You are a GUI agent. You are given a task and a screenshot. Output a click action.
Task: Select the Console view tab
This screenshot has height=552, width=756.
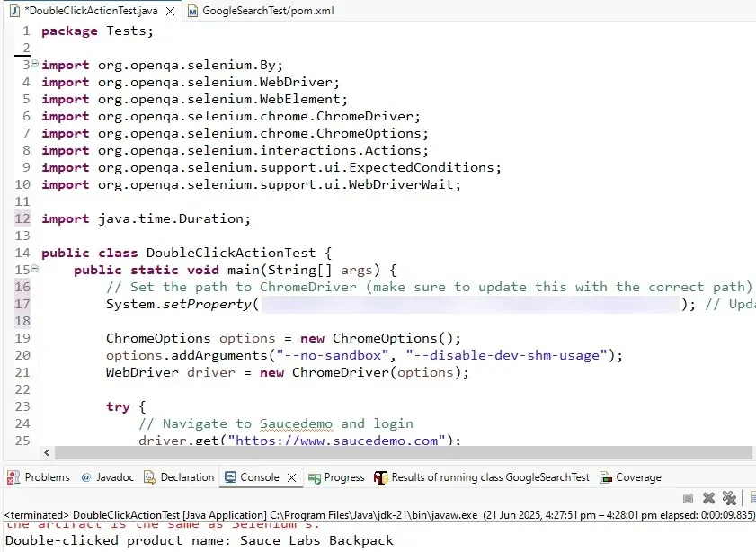[260, 477]
